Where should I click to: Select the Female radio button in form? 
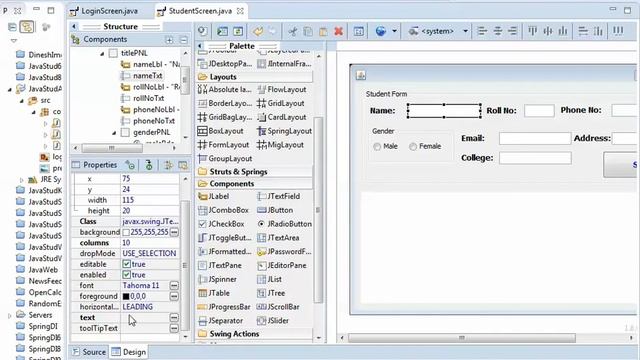click(x=413, y=147)
